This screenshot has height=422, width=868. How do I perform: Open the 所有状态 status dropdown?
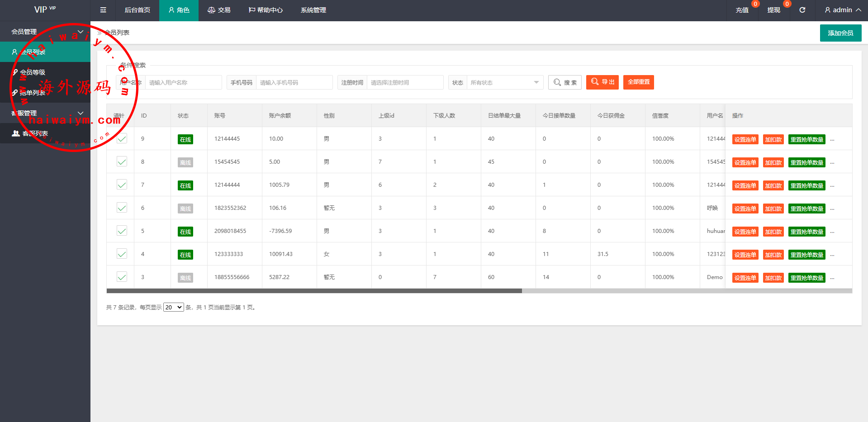click(504, 82)
